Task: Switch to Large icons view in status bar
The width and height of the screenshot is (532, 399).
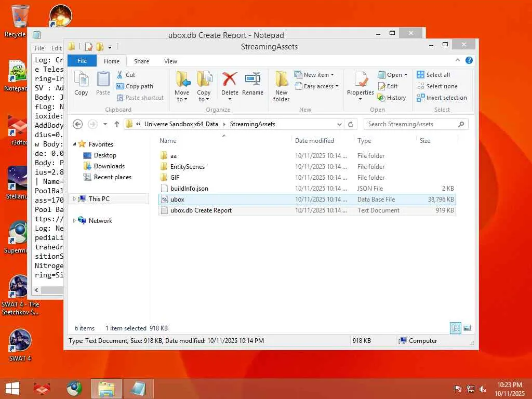Action: (467, 328)
